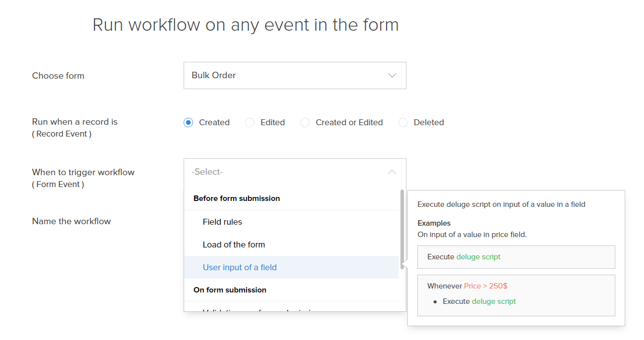Screen dimensions: 644x340
Task: Click the -Select- placeholder in Form Event
Action: click(207, 172)
